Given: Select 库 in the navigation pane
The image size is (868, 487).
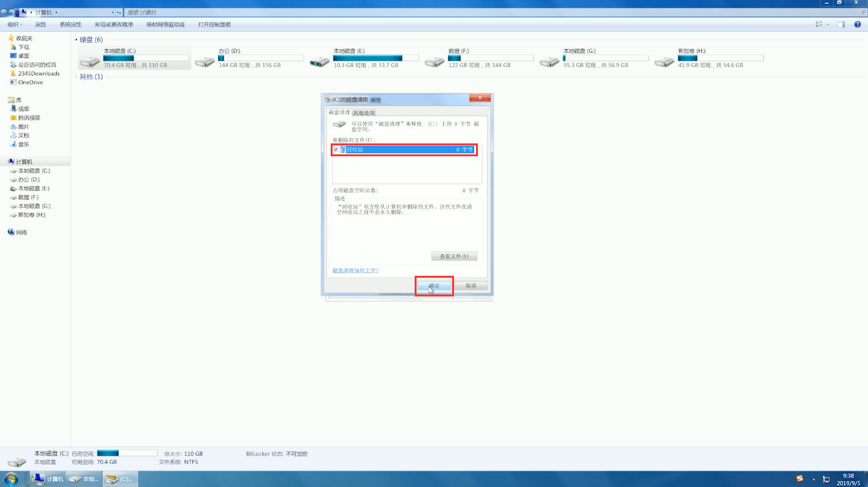Looking at the screenshot, I should click(x=15, y=100).
